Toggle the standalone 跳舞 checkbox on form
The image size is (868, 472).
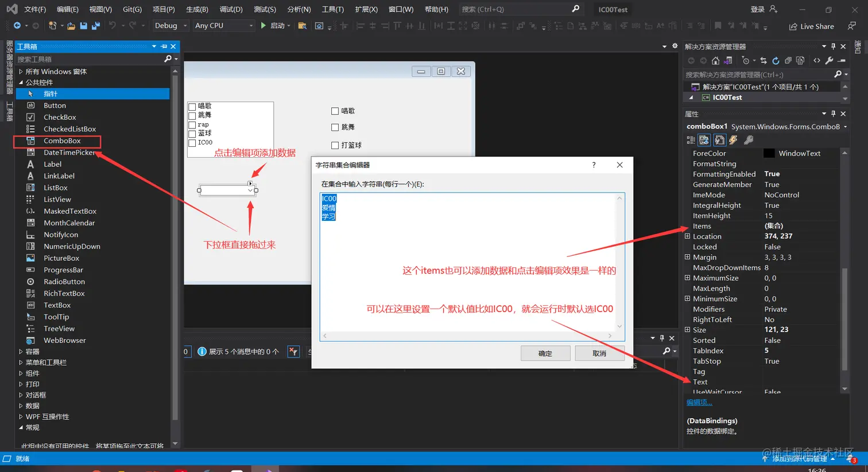(x=335, y=127)
